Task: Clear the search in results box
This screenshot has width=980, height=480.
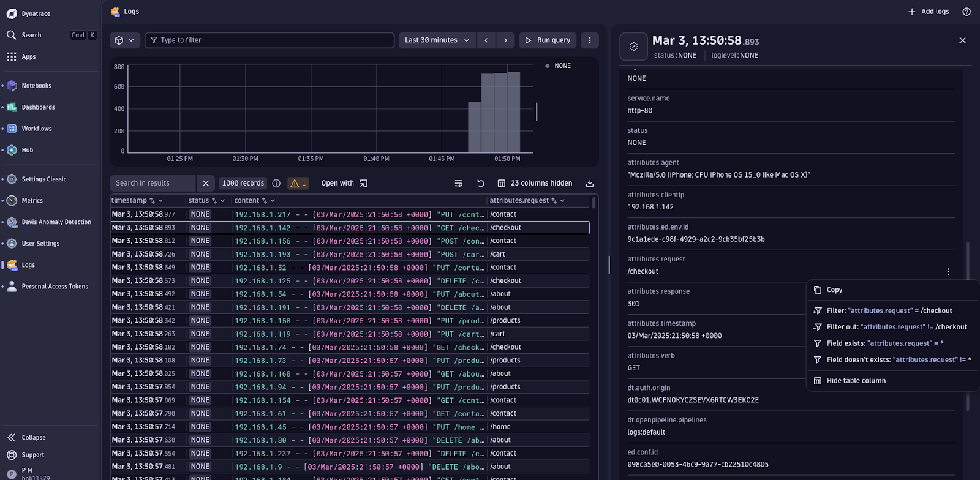Action: (206, 183)
